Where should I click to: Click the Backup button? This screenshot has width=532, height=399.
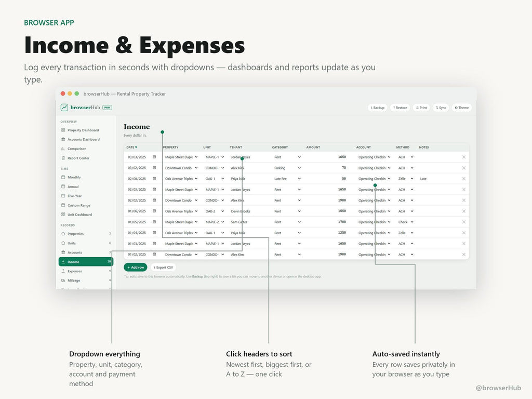(x=378, y=108)
